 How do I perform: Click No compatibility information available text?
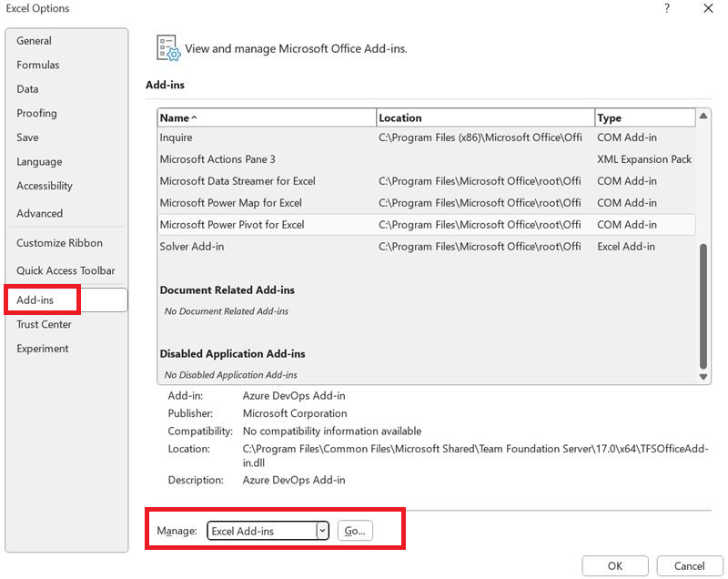point(332,431)
